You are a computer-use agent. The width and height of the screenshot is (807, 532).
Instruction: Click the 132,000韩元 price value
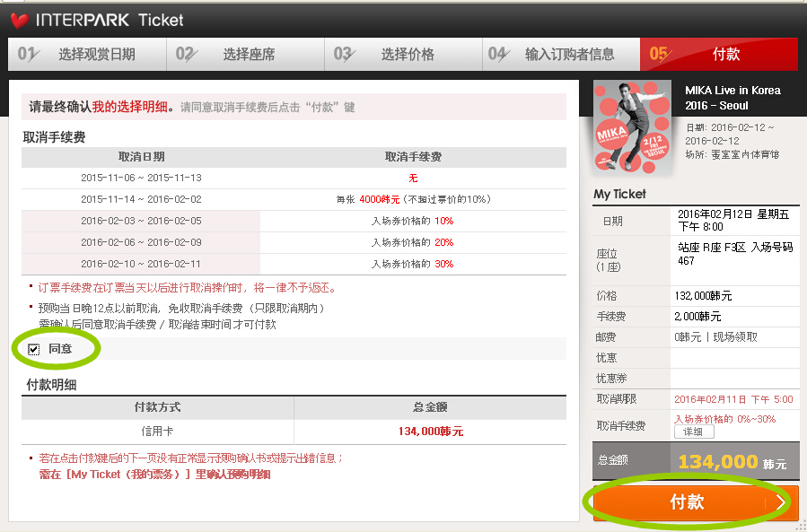point(703,296)
